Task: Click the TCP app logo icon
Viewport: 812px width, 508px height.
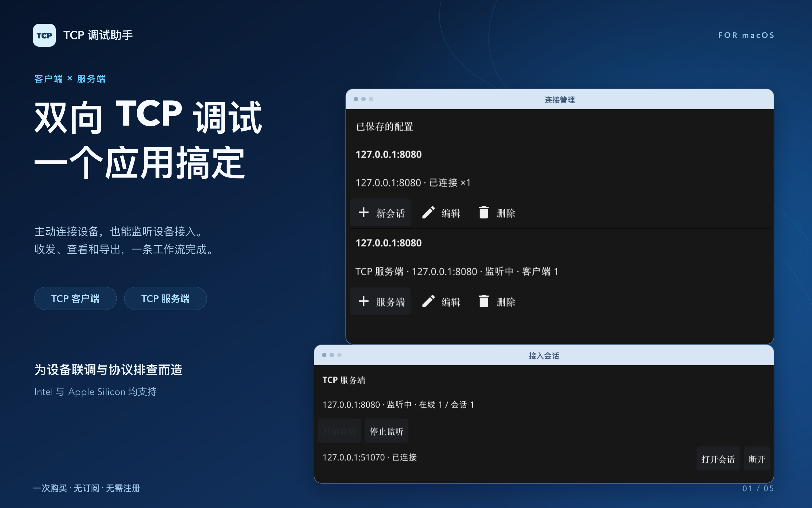Action: point(44,35)
